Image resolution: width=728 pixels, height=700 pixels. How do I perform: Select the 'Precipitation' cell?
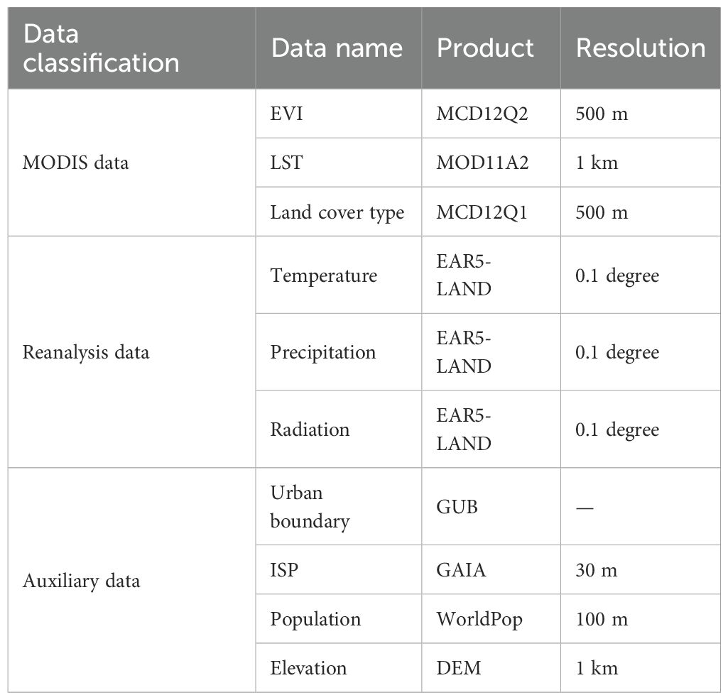click(323, 352)
